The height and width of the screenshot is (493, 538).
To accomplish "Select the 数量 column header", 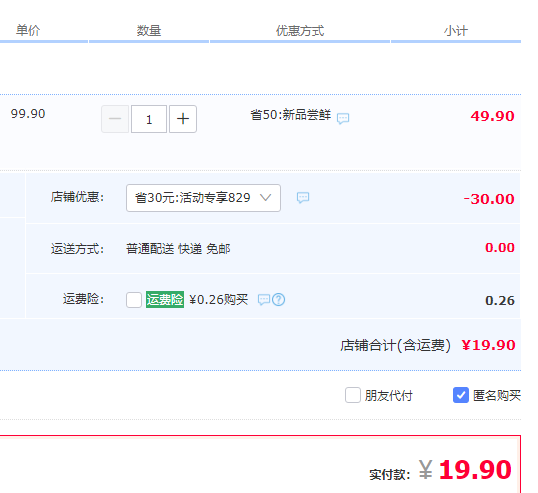I will pyautogui.click(x=149, y=31).
